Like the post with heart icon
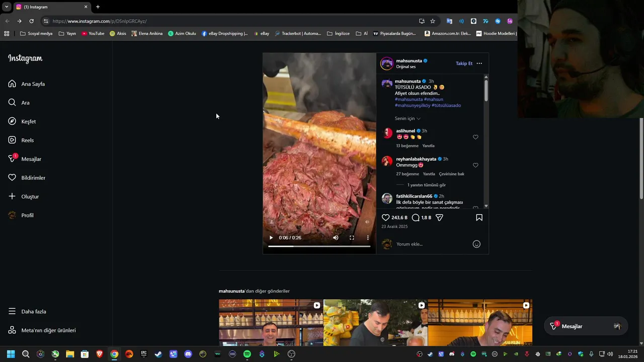The image size is (644, 362). 385,218
